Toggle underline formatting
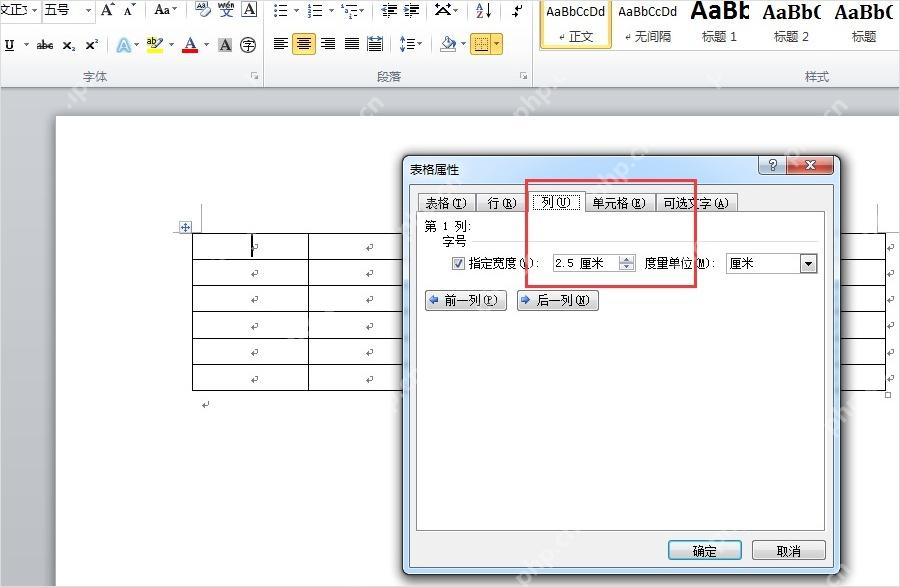Screen dimensions: 900x587 tap(10, 45)
